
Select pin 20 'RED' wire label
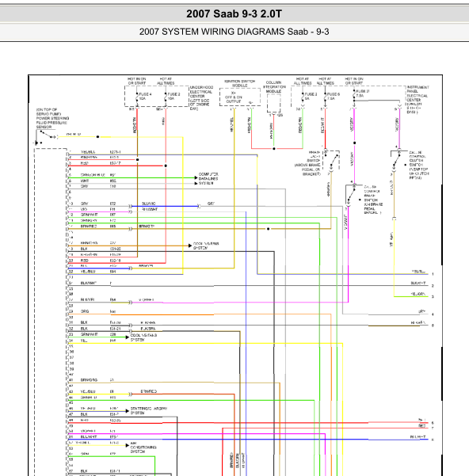(x=85, y=261)
